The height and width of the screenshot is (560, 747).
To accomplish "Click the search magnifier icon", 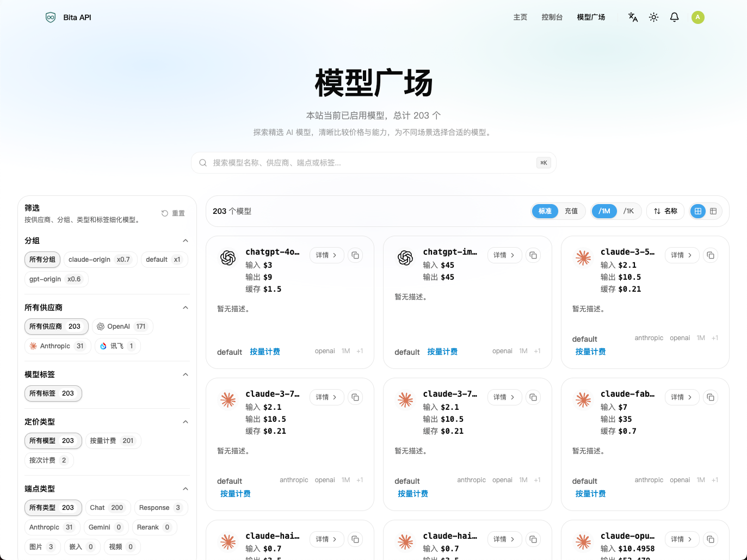I will pyautogui.click(x=203, y=163).
